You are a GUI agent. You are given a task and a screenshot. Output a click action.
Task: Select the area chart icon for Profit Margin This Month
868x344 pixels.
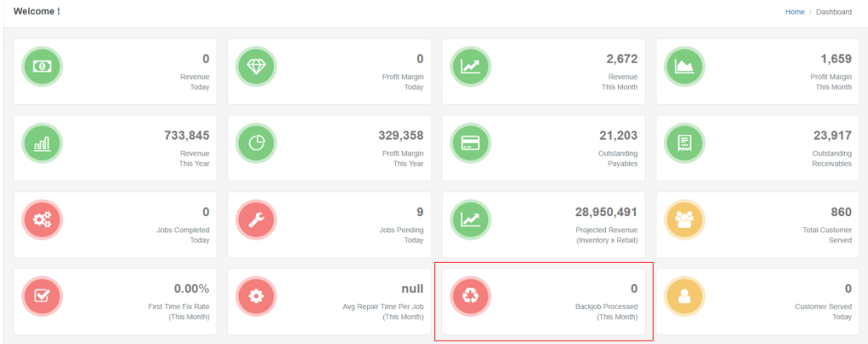(683, 66)
